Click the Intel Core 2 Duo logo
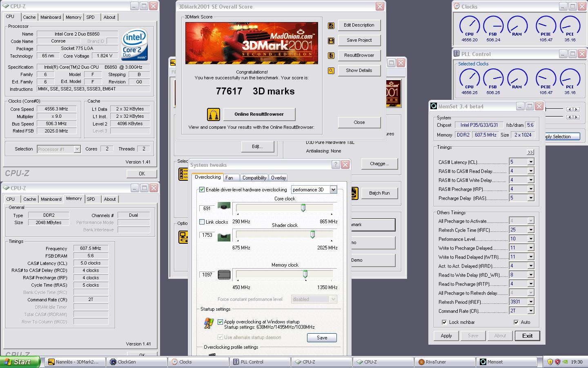This screenshot has height=368, width=588. [x=134, y=45]
